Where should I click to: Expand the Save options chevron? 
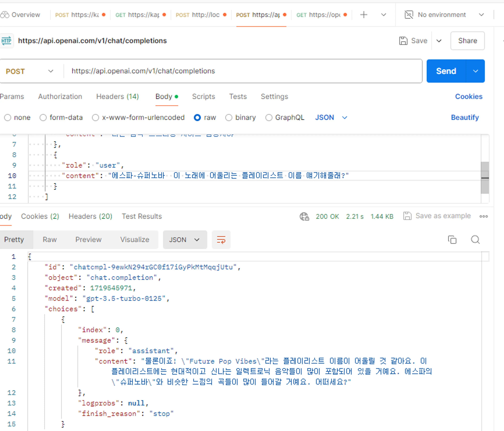tap(439, 41)
